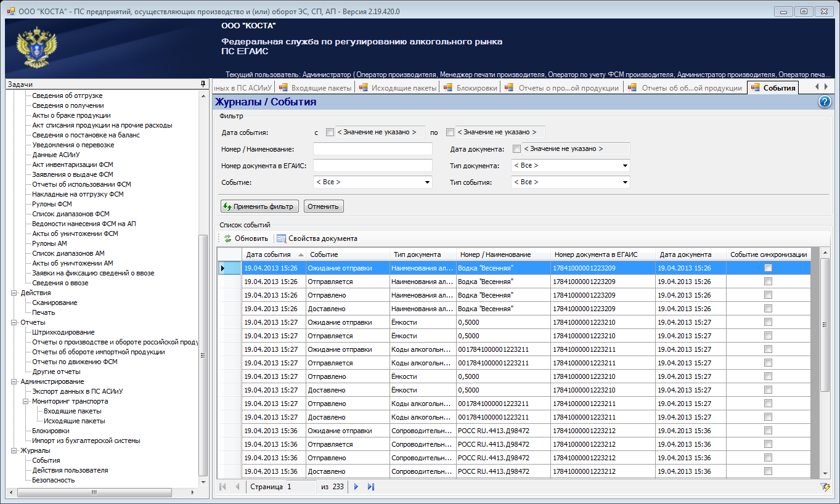The image size is (840, 504).
Task: Select Действия пользователя in the Журналы tree
Action: [x=70, y=470]
